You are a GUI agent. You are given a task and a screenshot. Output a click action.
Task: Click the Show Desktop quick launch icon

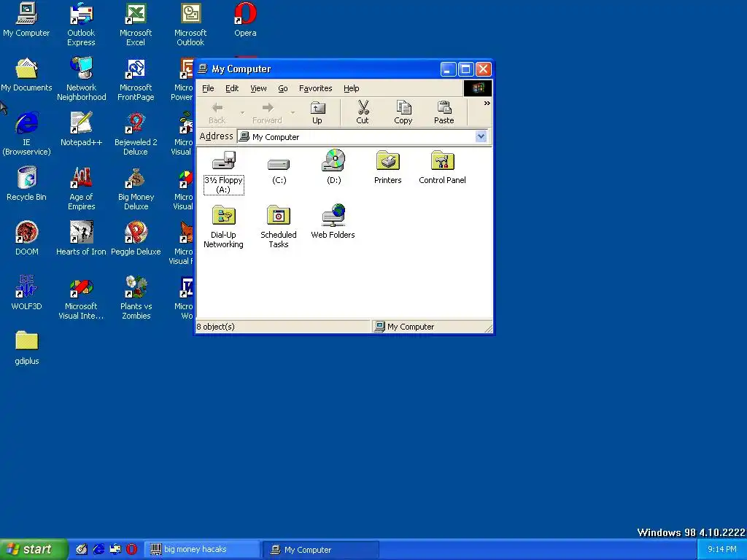point(82,549)
